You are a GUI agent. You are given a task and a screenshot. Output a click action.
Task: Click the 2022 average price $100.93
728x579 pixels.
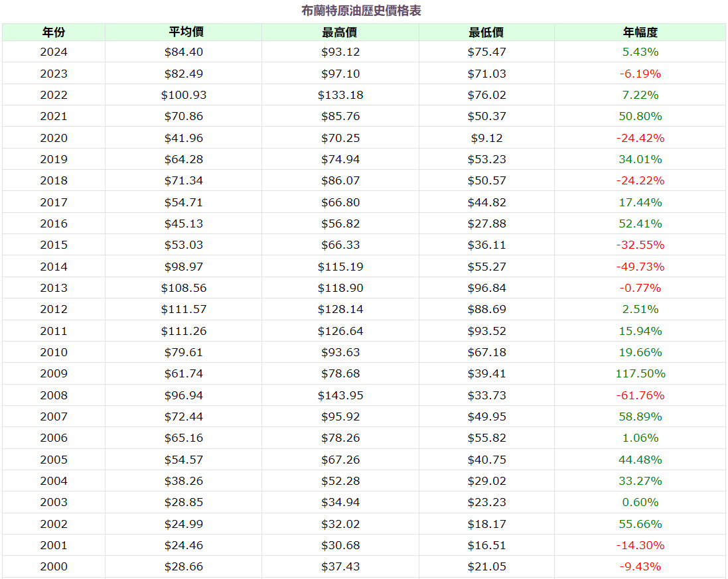[184, 95]
